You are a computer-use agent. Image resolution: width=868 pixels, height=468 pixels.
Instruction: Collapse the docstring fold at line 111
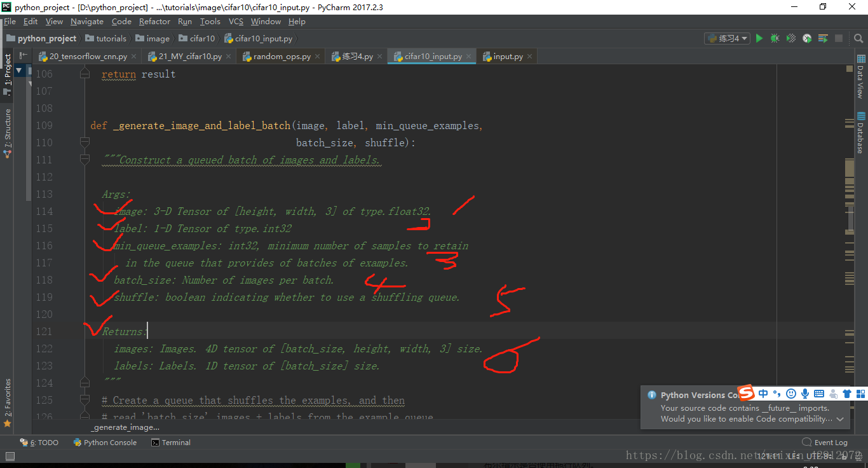[x=84, y=160]
